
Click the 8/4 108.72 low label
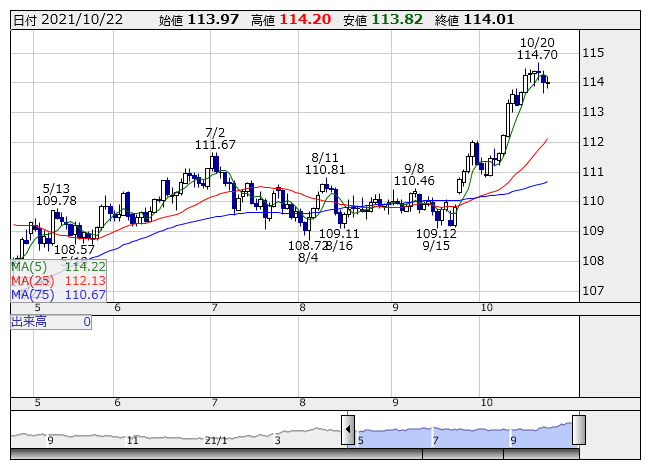point(308,251)
